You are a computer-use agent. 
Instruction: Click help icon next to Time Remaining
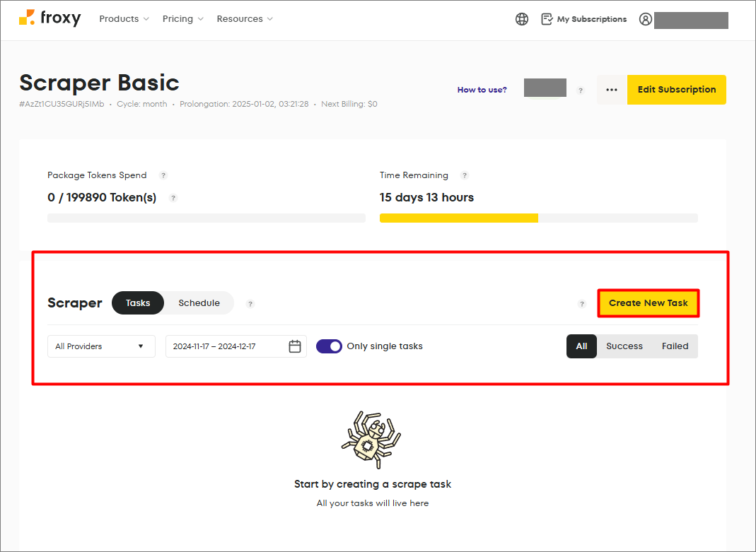tap(465, 175)
